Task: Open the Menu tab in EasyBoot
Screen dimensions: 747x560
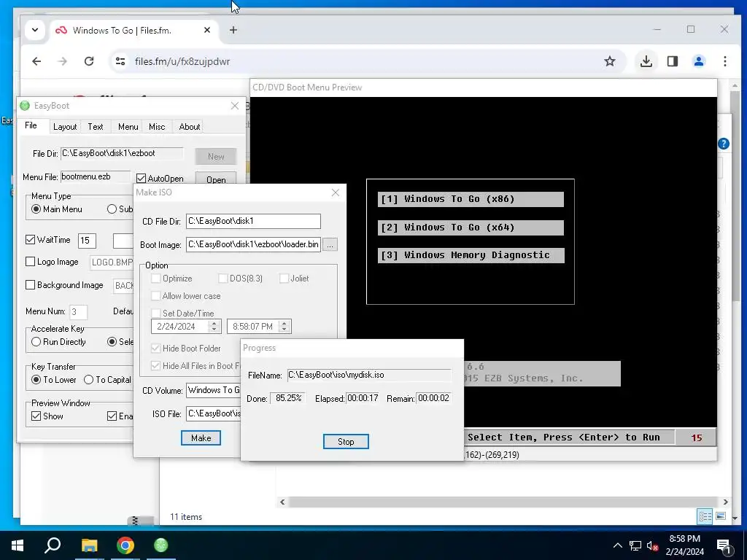Action: (128, 127)
